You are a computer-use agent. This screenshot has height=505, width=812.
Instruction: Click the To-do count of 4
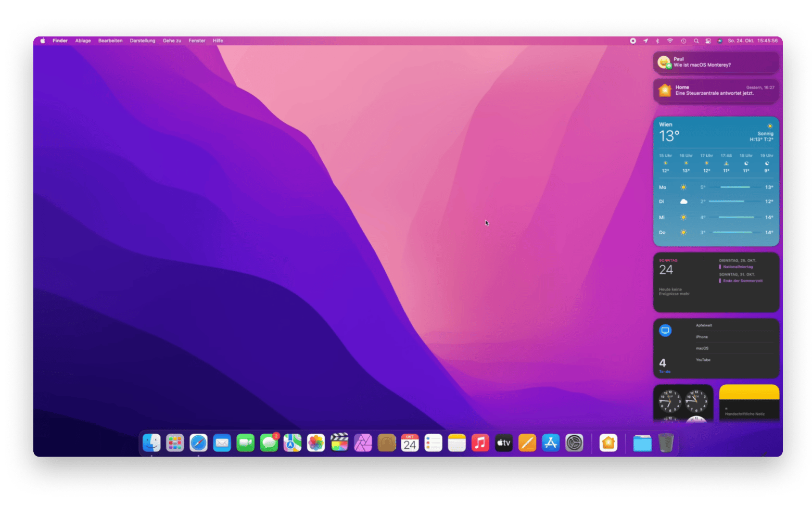(x=663, y=363)
